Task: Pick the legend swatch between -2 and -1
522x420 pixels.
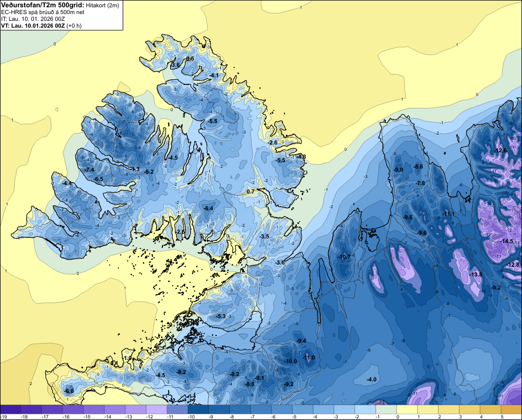Action: [365, 410]
